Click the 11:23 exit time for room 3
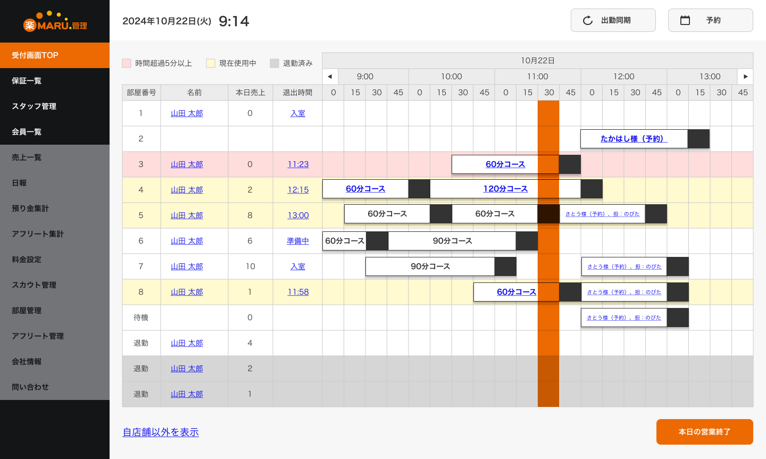Screen dimensions: 766x459 click(298, 164)
